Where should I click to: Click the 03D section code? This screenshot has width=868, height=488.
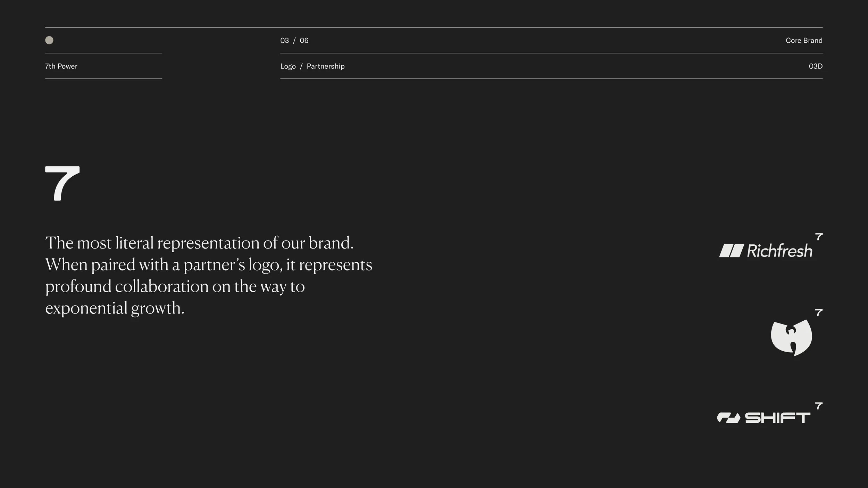point(815,66)
